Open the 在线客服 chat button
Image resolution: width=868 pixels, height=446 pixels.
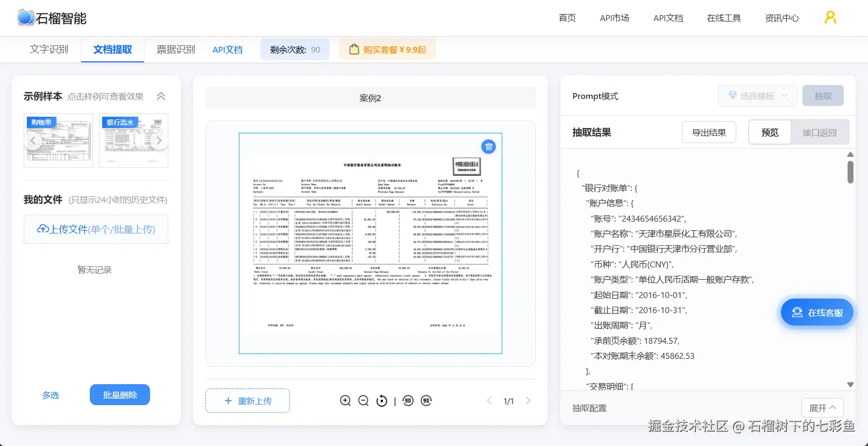pyautogui.click(x=817, y=313)
